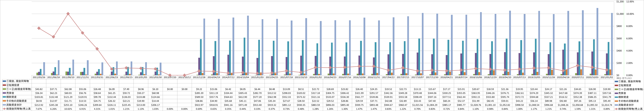Select the 2016/01/02 date column header
The height and width of the screenshot is (111, 644).
316,77
